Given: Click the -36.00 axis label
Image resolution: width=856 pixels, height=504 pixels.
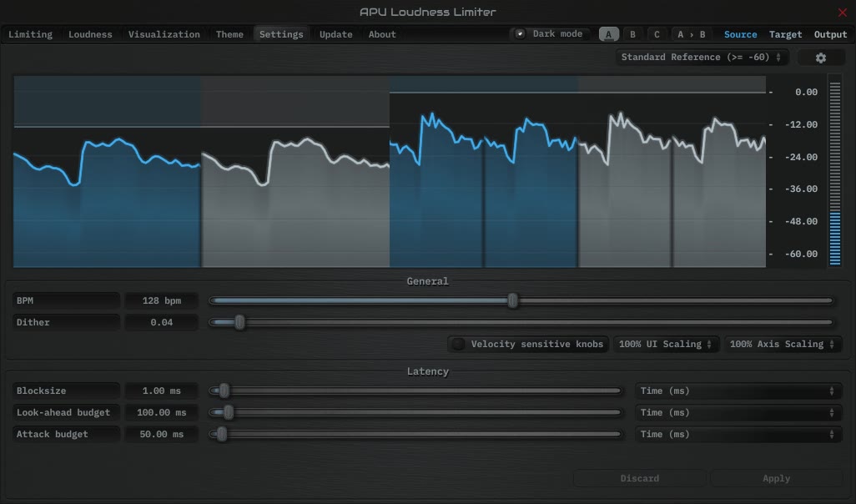Looking at the screenshot, I should click(801, 189).
